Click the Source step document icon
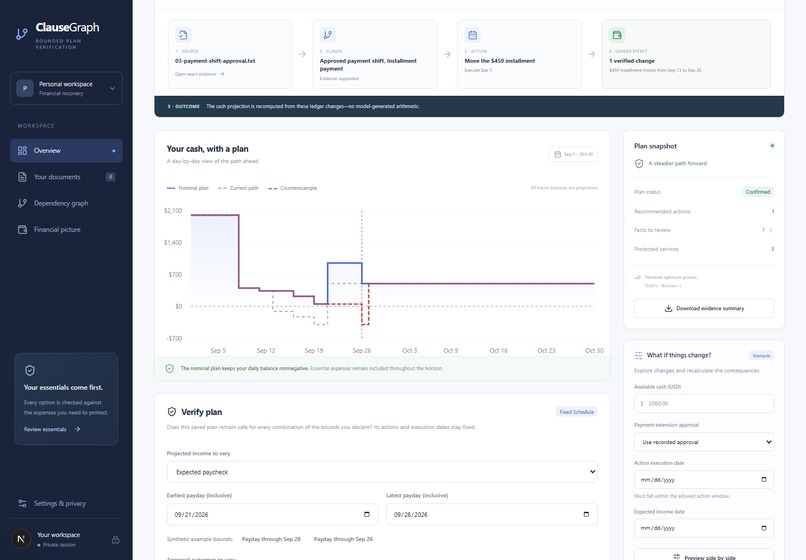 [x=183, y=35]
